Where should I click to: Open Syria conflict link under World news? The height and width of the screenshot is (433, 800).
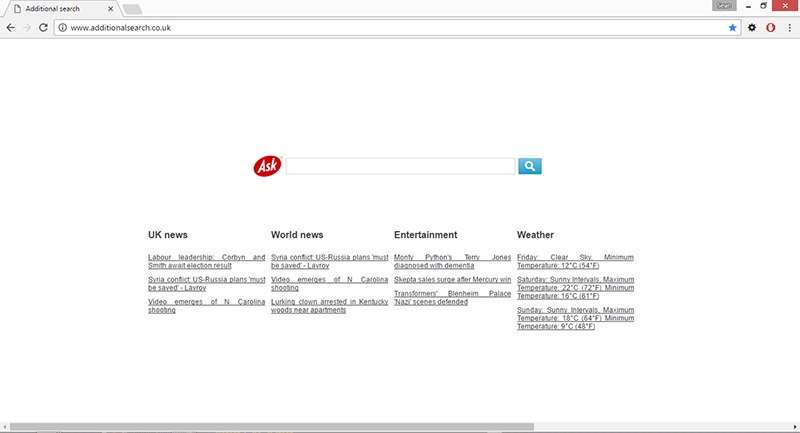[330, 261]
